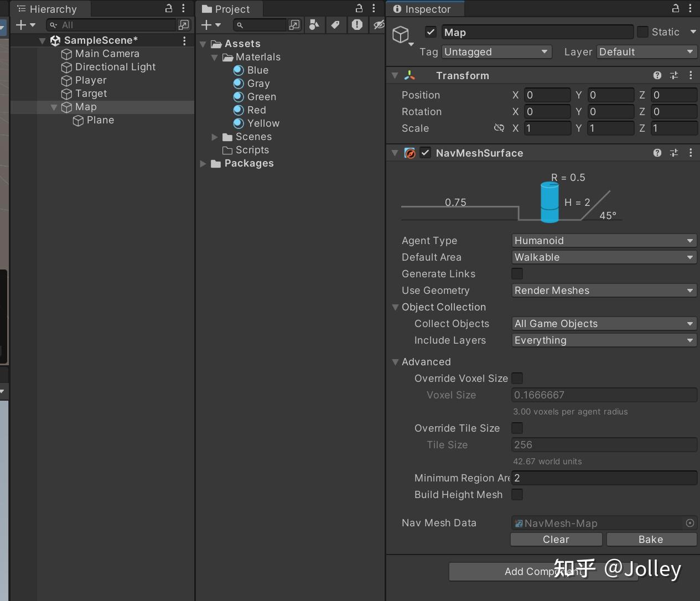The width and height of the screenshot is (700, 601).
Task: Open NavMeshSurface help via the question mark icon
Action: pos(657,153)
